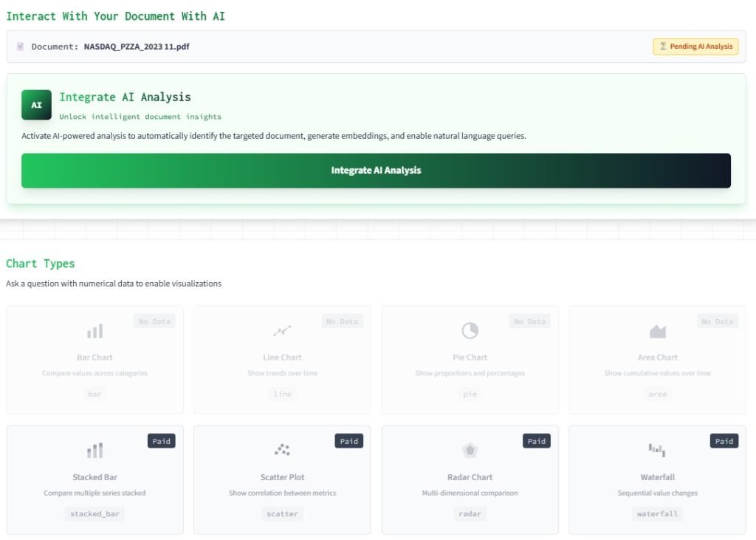Choose the Radar Chart pentagon icon
Viewport: 756px width, 540px height.
tap(470, 451)
